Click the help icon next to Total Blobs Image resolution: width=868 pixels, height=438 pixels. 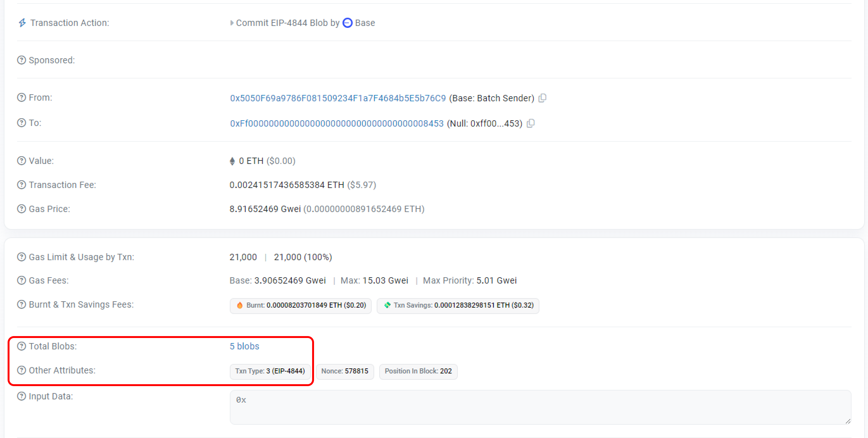coord(22,346)
